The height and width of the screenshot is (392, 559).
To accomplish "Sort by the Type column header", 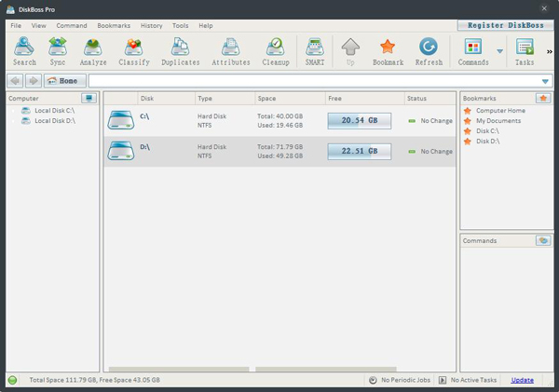I will coord(225,99).
